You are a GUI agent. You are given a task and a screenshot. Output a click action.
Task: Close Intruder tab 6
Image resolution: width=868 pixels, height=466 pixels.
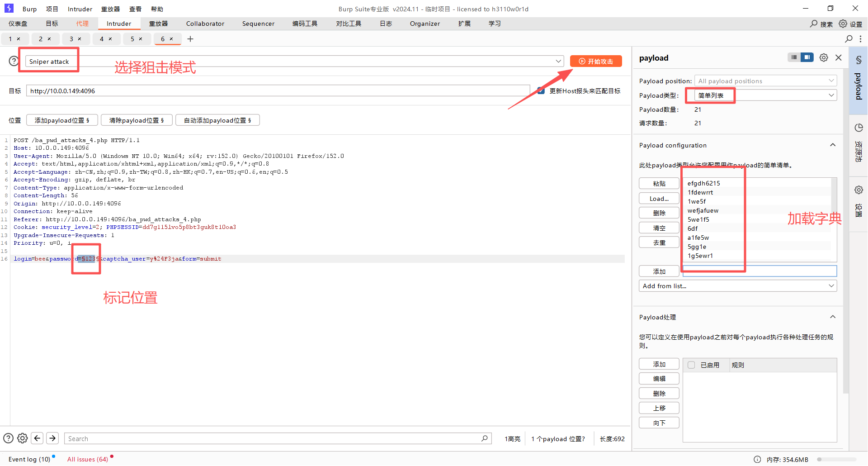(171, 39)
